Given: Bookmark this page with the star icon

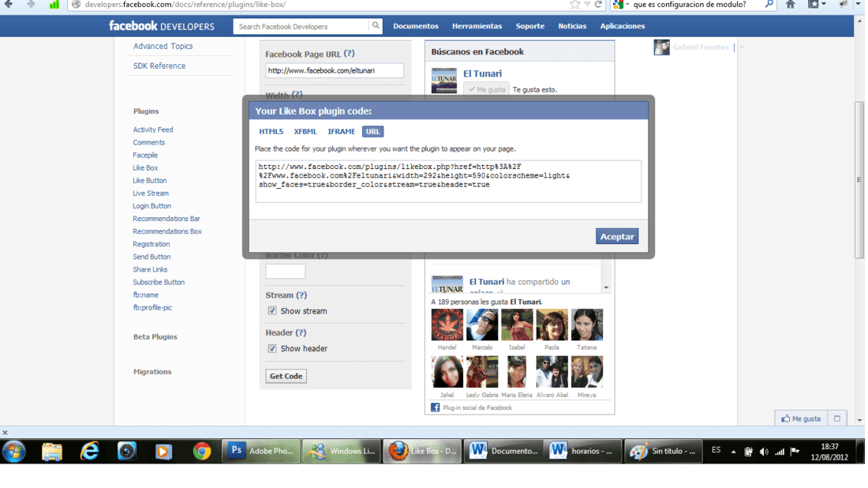Looking at the screenshot, I should [574, 5].
